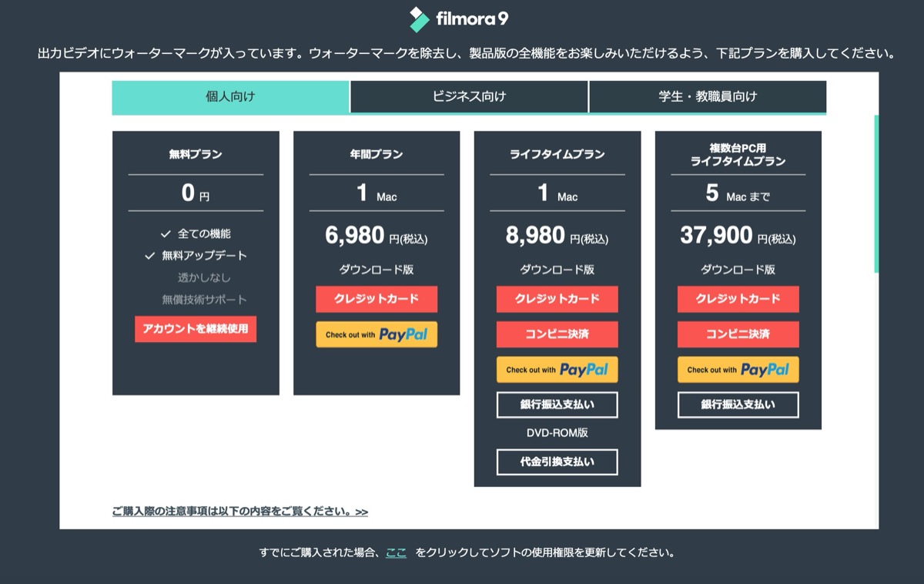Click 銀行振込支払い under the 37,900円 plan
Viewport: 924px width, 584px height.
738,405
